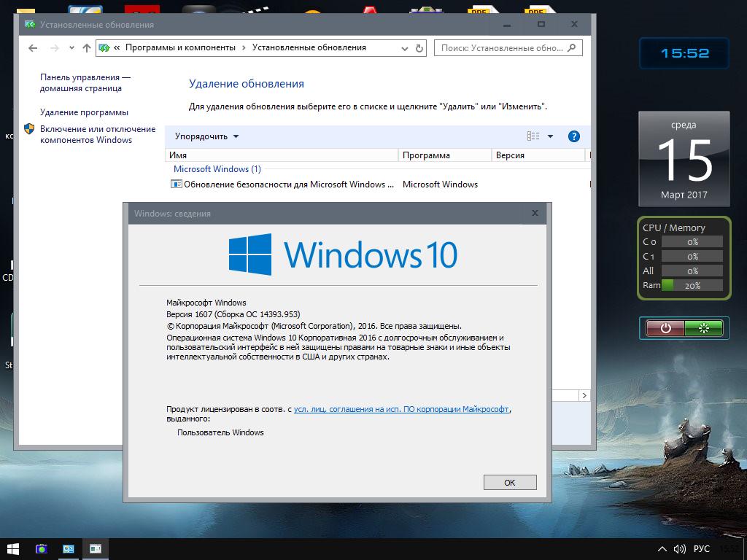Image resolution: width=747 pixels, height=560 pixels.
Task: Refresh the installed updates list
Action: [x=419, y=48]
